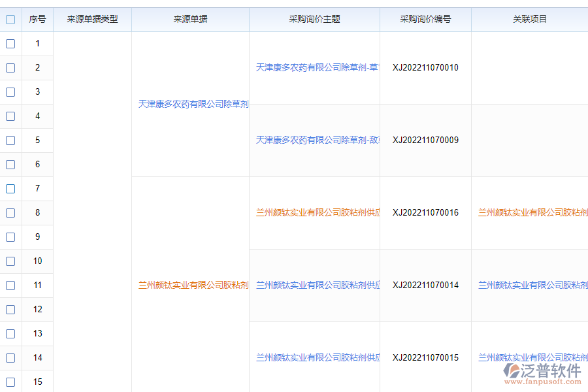Screen dimensions: 588x392
Task: Click the 泛普软件 logo watermark
Action: click(542, 374)
